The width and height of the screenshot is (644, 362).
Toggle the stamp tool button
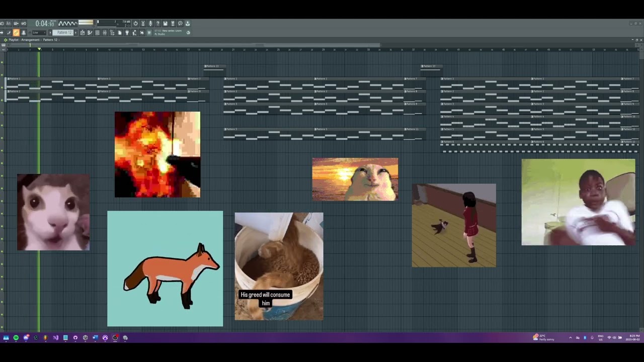point(24,33)
